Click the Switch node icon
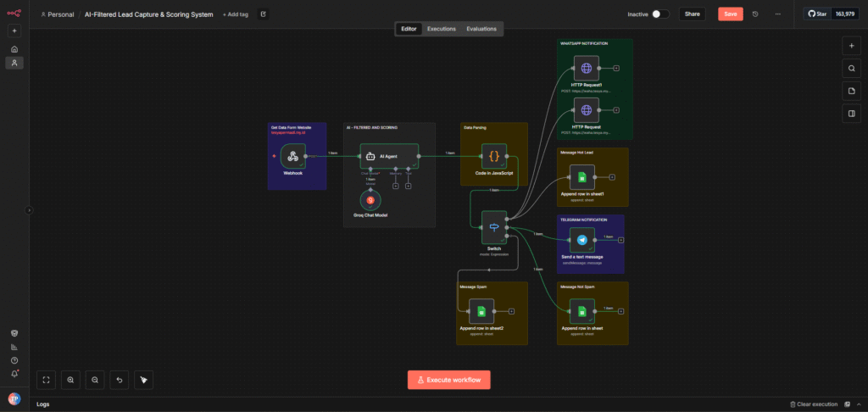The image size is (868, 412). pos(494,225)
